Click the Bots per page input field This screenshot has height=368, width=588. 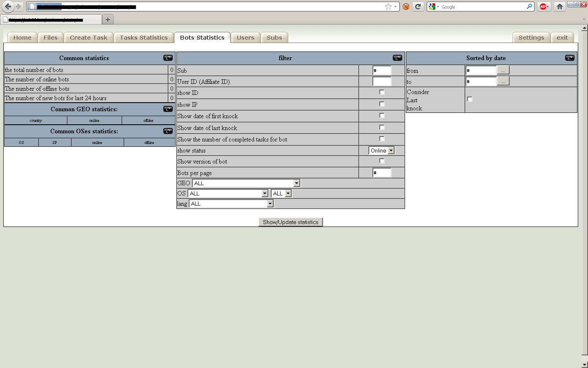(382, 173)
